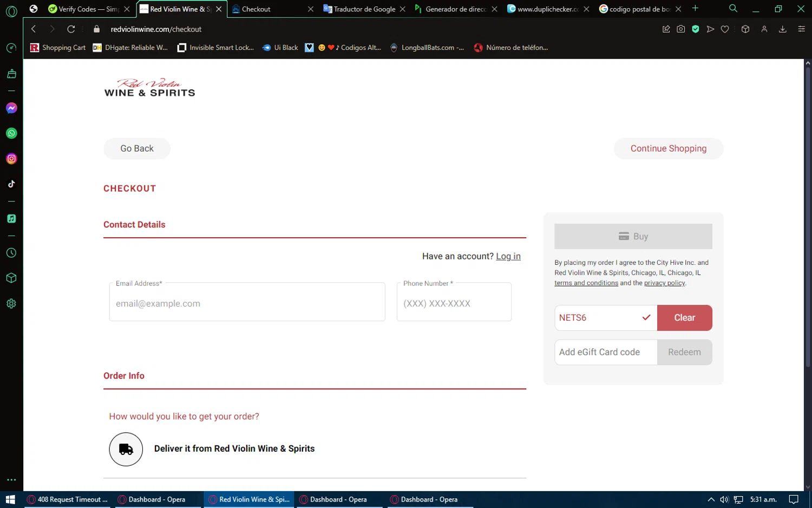Viewport: 812px width, 508px height.
Task: Take a snapshot with the camera icon
Action: 681,29
